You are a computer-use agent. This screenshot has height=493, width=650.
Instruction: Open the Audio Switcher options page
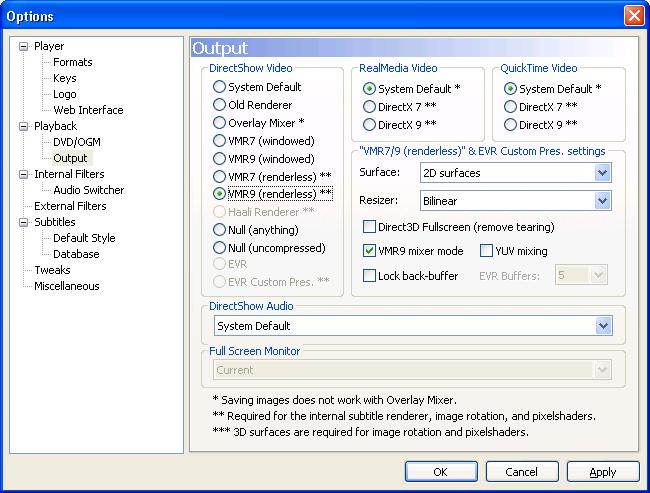point(89,190)
